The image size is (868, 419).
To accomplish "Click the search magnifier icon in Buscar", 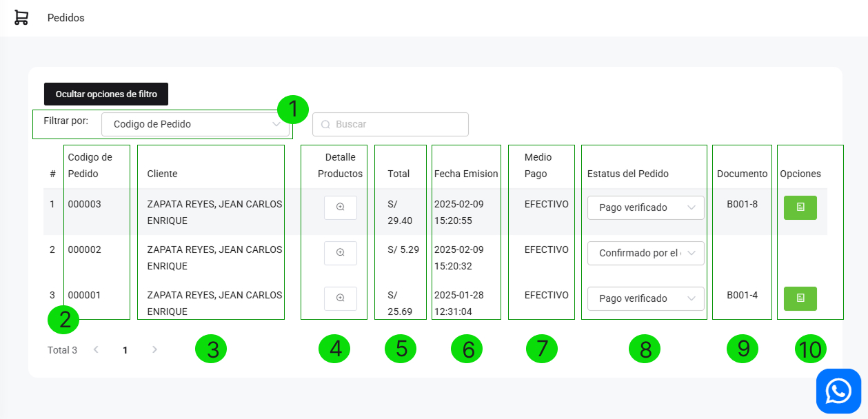I will (325, 125).
